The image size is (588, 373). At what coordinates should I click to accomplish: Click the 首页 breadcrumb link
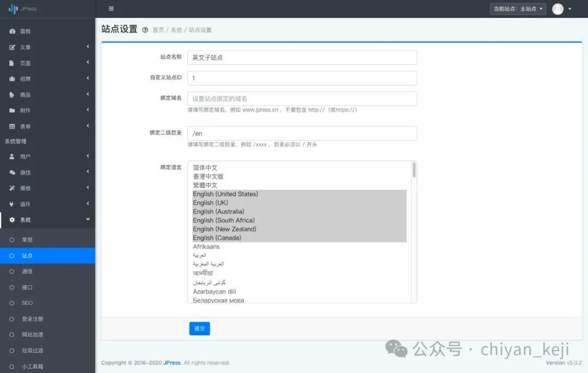point(158,30)
